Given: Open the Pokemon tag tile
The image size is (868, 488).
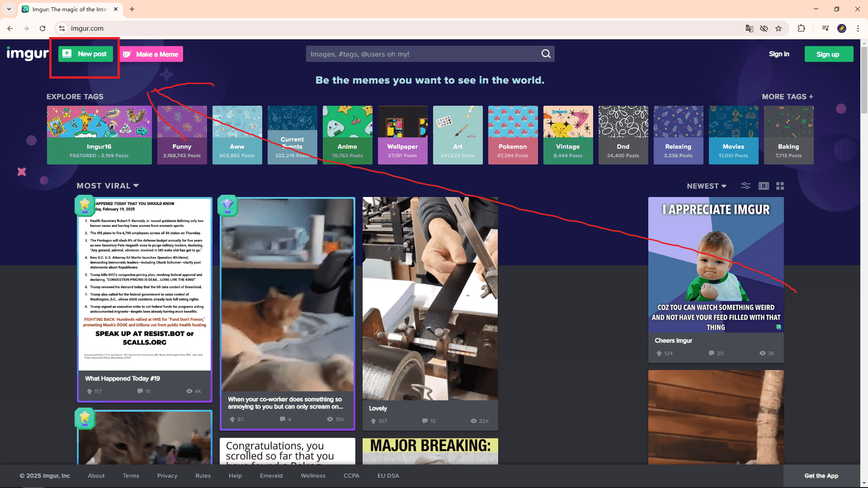Looking at the screenshot, I should 513,135.
